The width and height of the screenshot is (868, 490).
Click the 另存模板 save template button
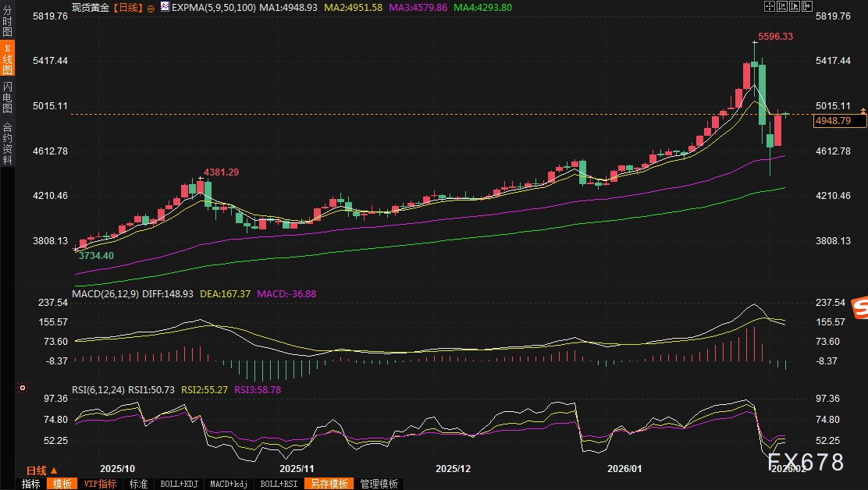click(329, 484)
